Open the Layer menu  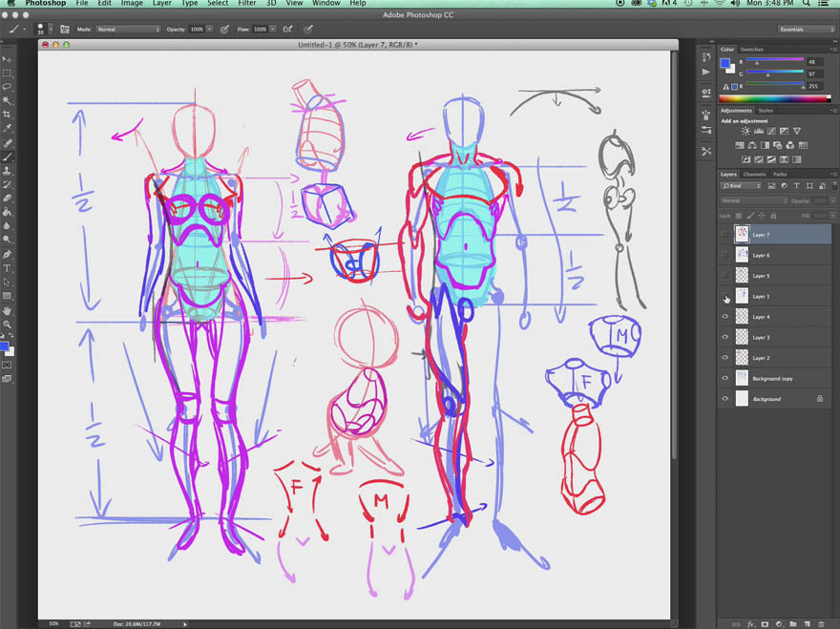point(161,3)
